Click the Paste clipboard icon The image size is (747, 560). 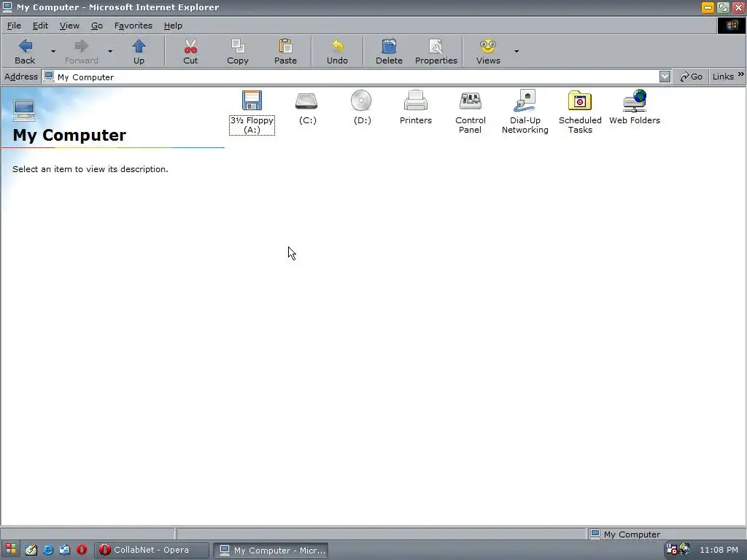pos(285,46)
